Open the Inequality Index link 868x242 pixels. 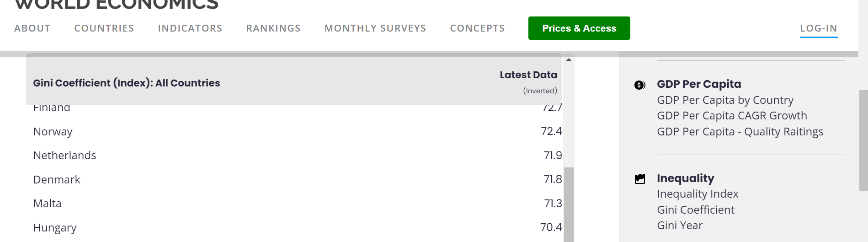point(698,194)
